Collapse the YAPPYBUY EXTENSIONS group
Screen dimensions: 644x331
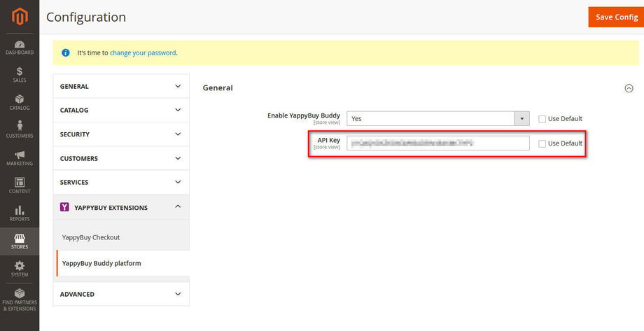click(121, 207)
